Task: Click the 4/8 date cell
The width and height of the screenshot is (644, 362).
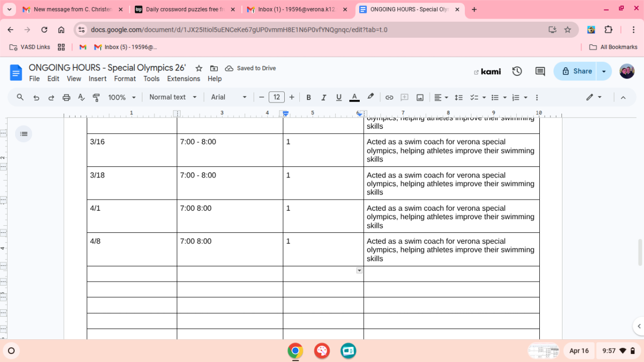Action: [132, 249]
